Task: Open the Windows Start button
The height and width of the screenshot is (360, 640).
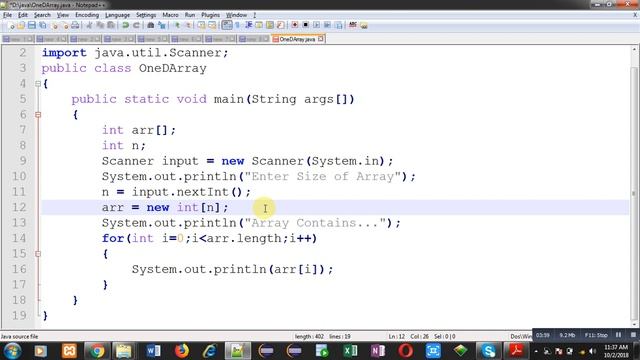Action: tap(12, 351)
